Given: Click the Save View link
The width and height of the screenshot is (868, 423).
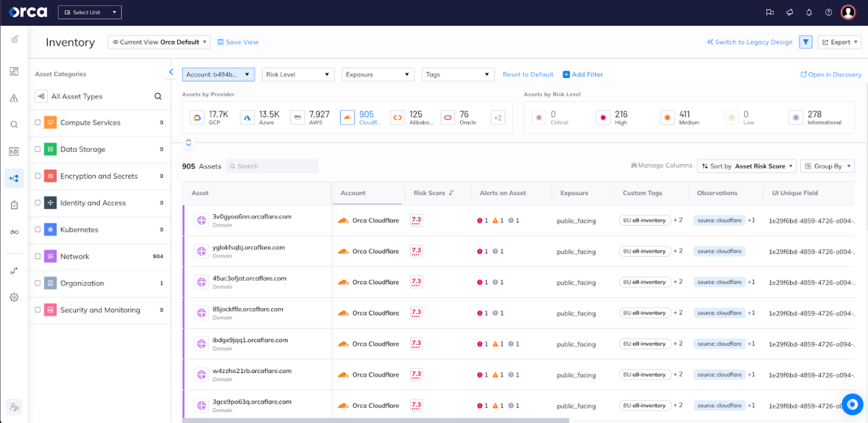Looking at the screenshot, I should coord(238,42).
